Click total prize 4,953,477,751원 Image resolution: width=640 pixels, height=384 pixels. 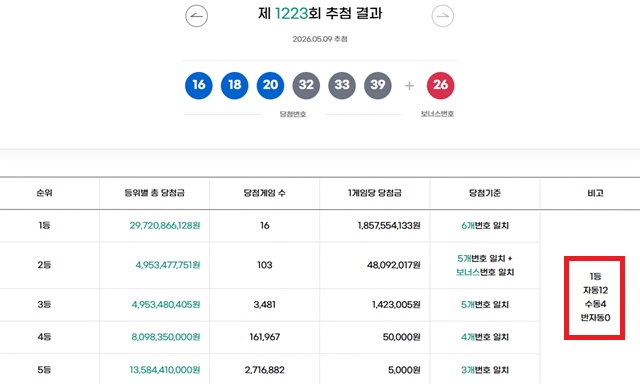(168, 265)
